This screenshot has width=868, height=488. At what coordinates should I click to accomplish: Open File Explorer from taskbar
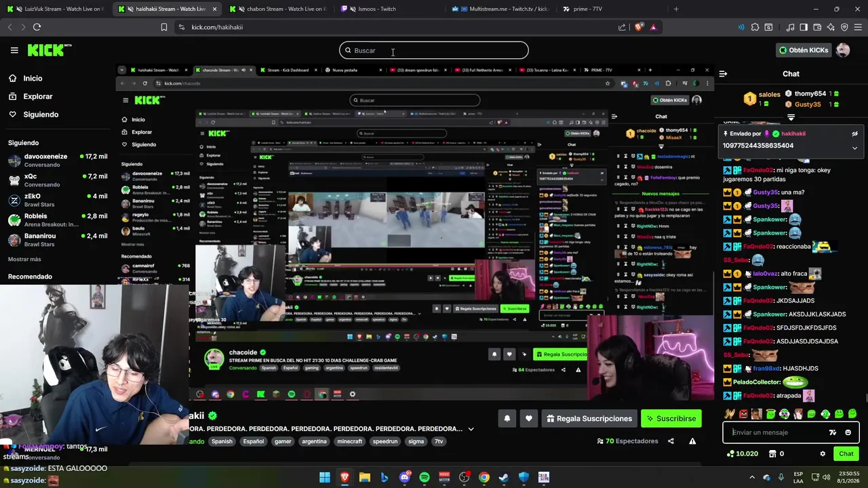365,478
